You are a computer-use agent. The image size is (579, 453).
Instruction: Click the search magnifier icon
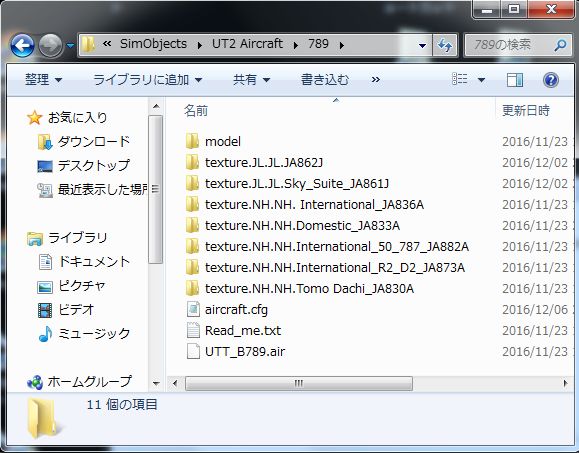pyautogui.click(x=561, y=45)
